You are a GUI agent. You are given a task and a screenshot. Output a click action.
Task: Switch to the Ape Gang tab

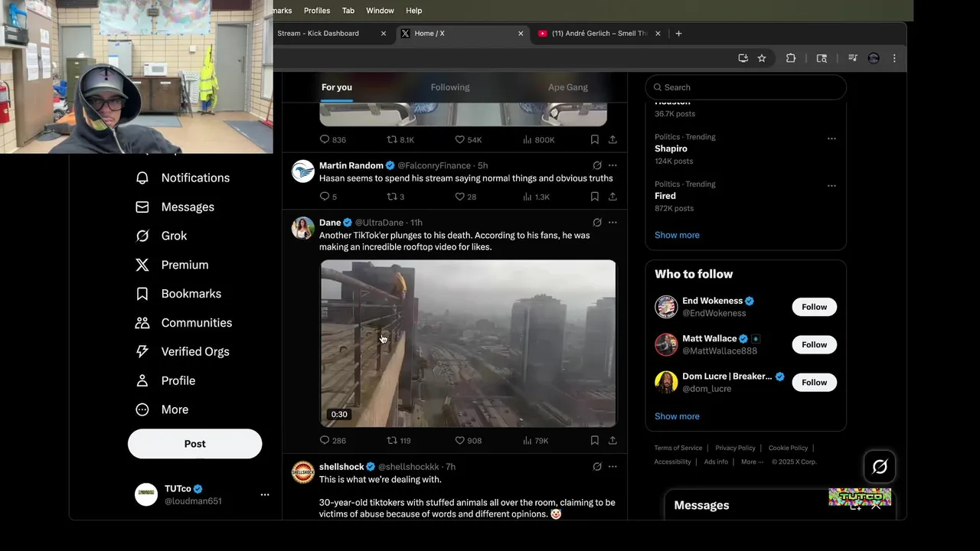pyautogui.click(x=568, y=87)
